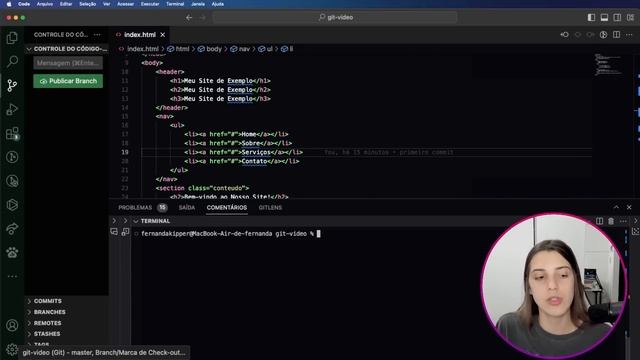Image resolution: width=640 pixels, height=360 pixels.
Task: Toggle the bottom panel layout icon
Action: pos(604,18)
